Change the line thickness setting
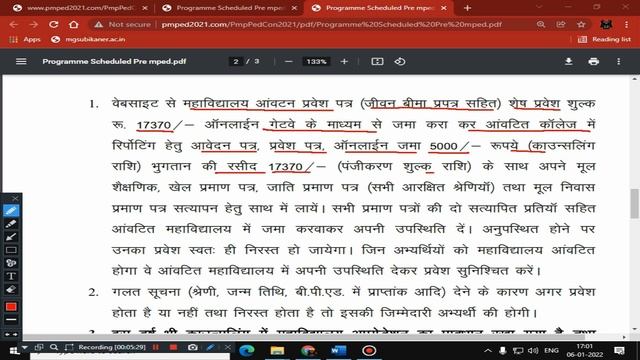 pyautogui.click(x=11, y=320)
